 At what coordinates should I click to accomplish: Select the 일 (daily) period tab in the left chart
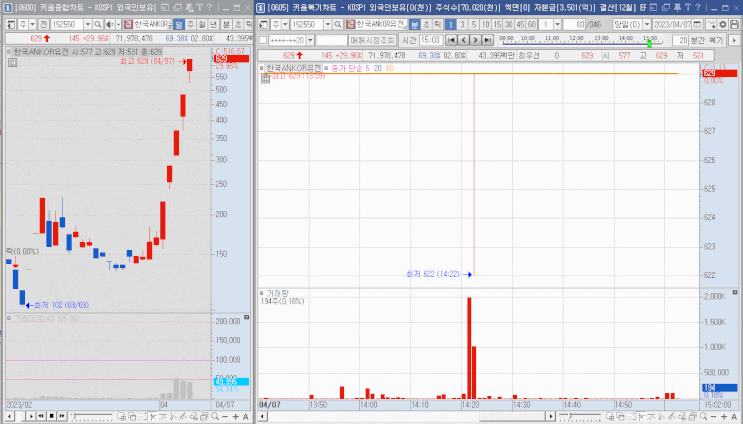pos(179,24)
